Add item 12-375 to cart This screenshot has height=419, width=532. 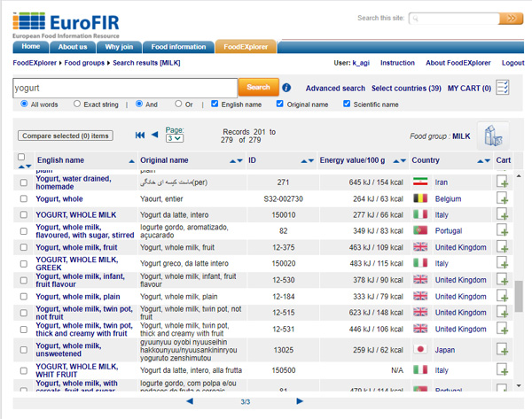click(x=502, y=247)
